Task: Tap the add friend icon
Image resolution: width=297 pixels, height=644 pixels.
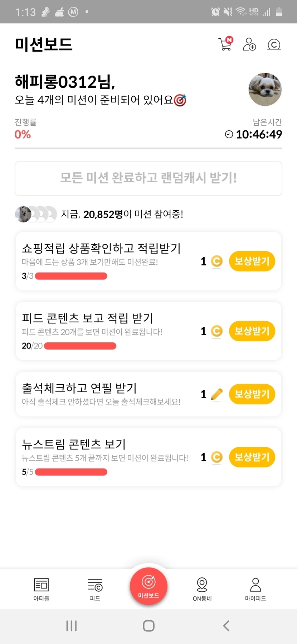Action: [249, 44]
